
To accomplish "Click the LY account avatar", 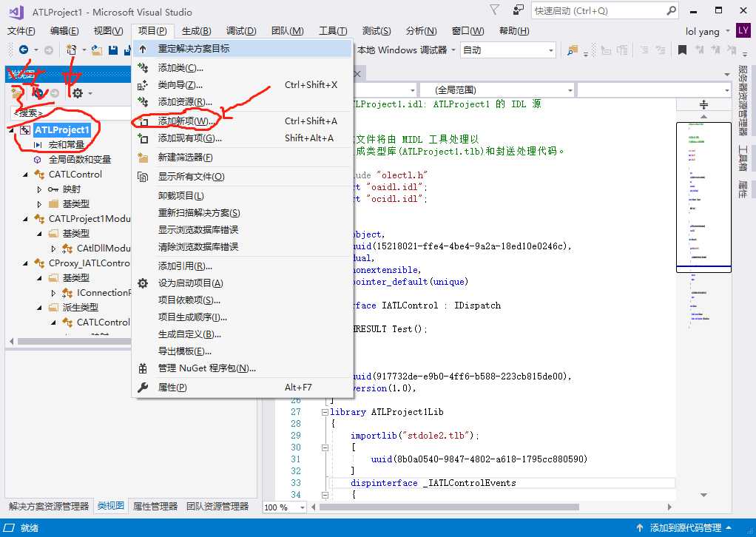I will (743, 31).
